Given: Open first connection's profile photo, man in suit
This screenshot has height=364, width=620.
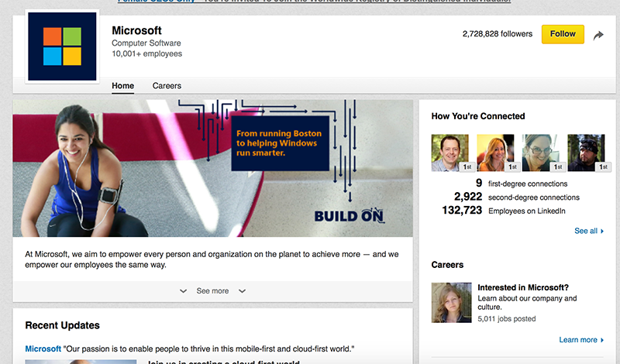Looking at the screenshot, I should point(450,153).
